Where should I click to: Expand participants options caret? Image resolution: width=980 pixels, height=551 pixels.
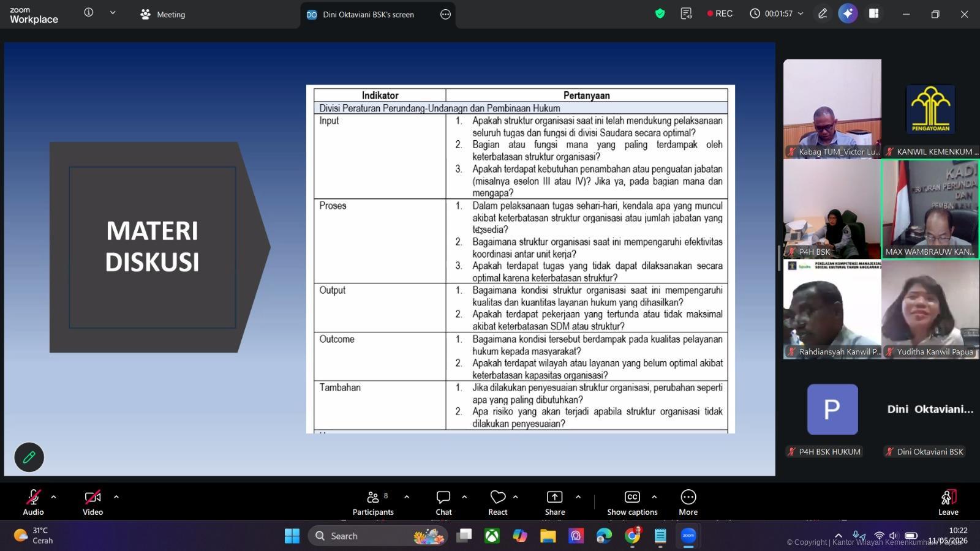[x=407, y=497]
